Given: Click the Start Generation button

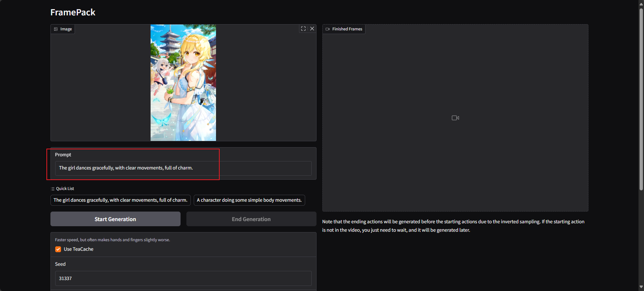Looking at the screenshot, I should (115, 219).
